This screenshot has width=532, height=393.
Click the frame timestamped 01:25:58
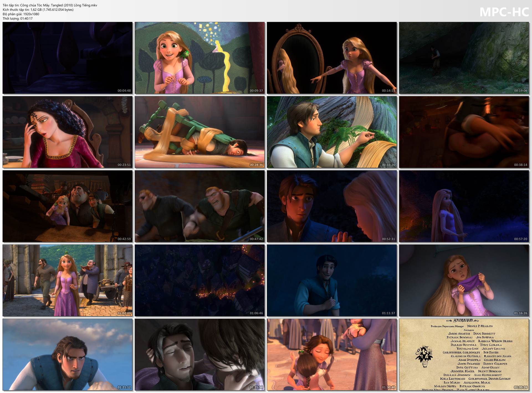pos(200,355)
